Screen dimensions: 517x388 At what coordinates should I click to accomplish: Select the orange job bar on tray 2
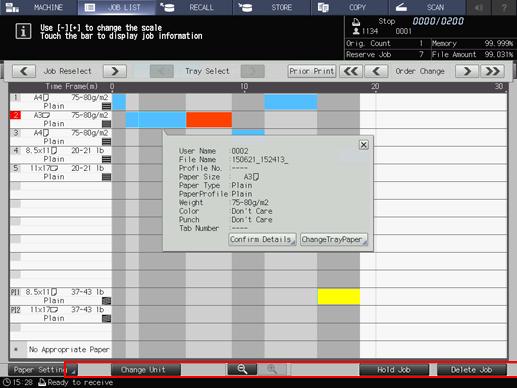click(x=209, y=119)
